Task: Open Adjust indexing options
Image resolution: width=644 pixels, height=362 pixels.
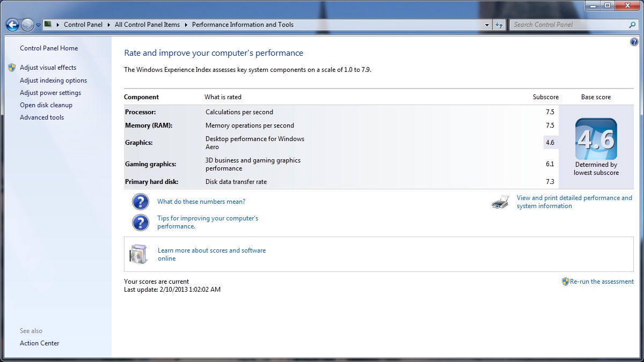Action: [53, 80]
